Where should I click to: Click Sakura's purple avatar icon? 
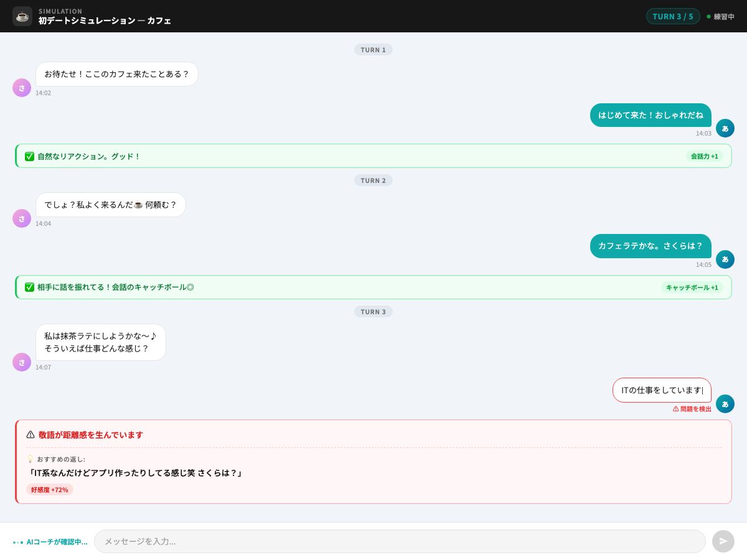[22, 88]
